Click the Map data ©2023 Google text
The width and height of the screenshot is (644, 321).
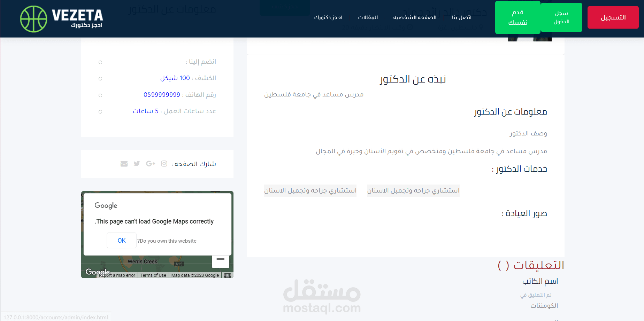(195, 275)
